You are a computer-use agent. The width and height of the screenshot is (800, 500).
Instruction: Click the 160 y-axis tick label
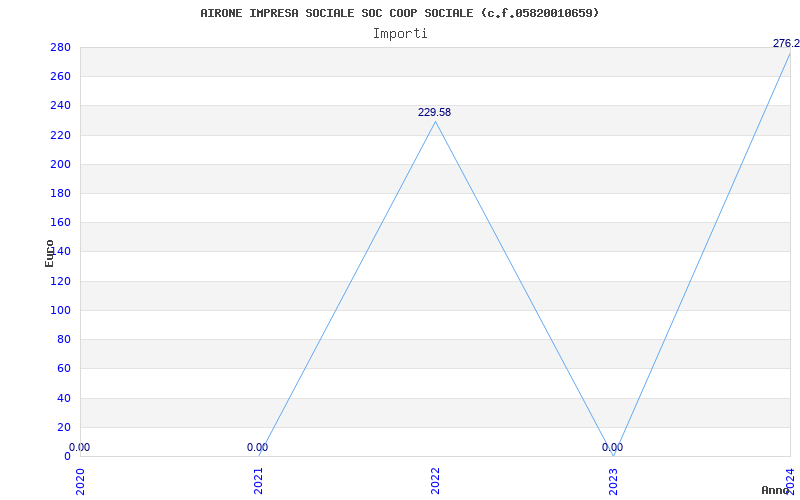click(x=60, y=222)
